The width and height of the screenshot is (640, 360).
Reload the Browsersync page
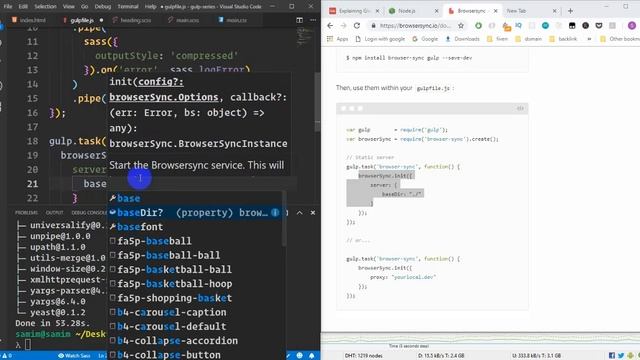click(x=357, y=26)
